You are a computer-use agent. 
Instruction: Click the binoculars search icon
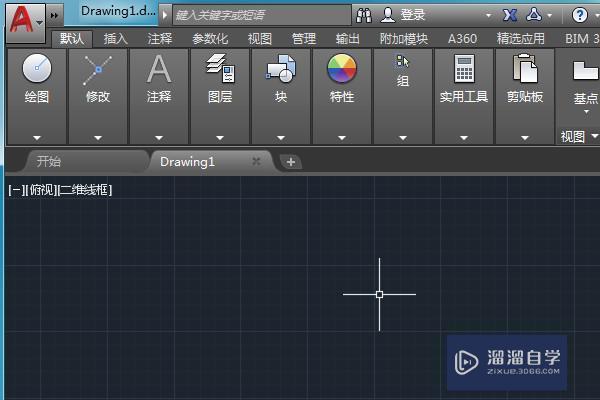[364, 15]
